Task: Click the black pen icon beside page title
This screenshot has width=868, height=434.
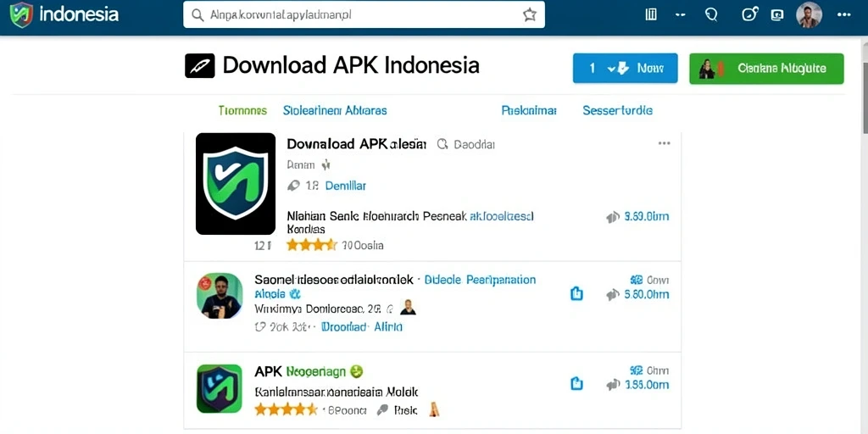Action: point(199,66)
